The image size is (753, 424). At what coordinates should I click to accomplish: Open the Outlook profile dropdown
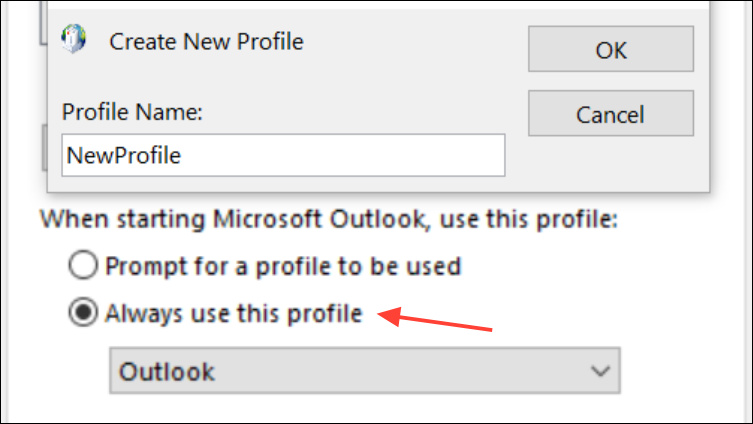[x=364, y=371]
